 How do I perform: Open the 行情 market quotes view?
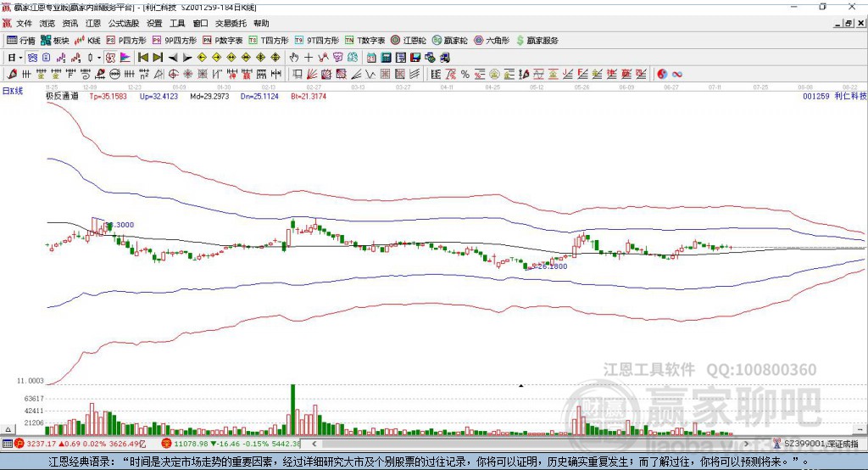21,41
